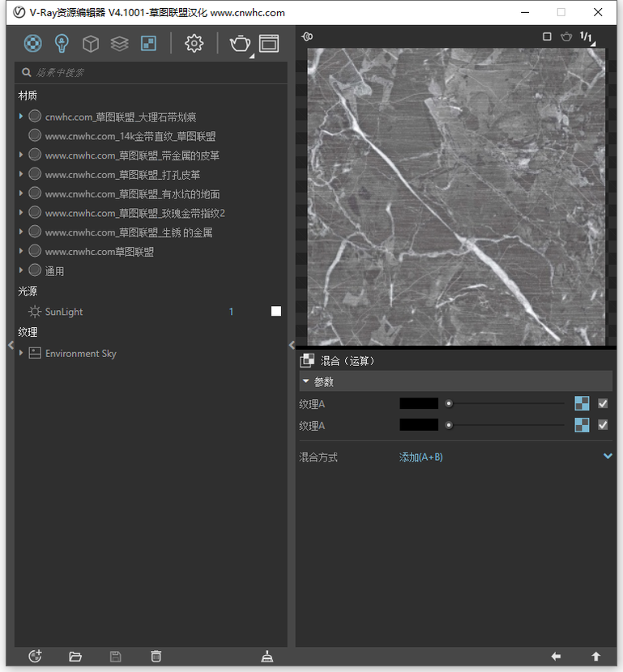623x672 pixels.
Task: Expand the 通用 material
Action: coord(20,270)
